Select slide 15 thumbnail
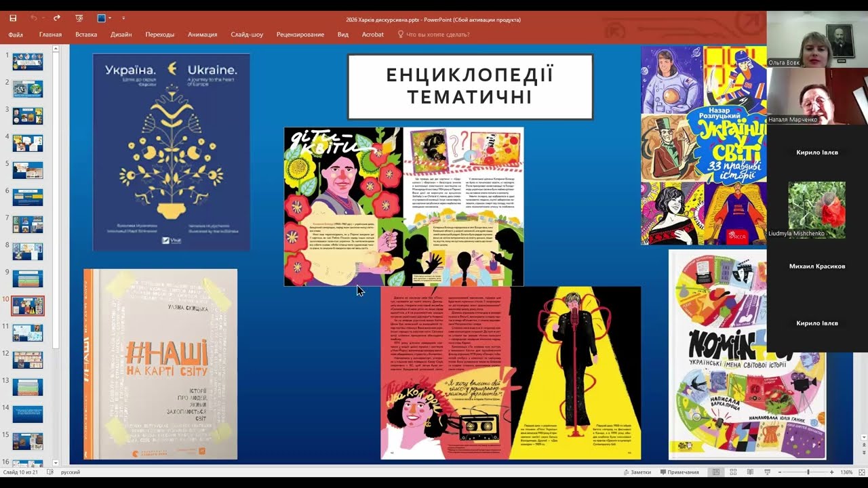868x488 pixels. pos(28,441)
